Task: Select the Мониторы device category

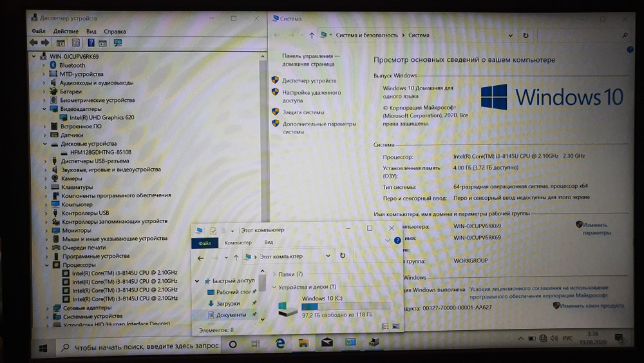Action: [77, 231]
